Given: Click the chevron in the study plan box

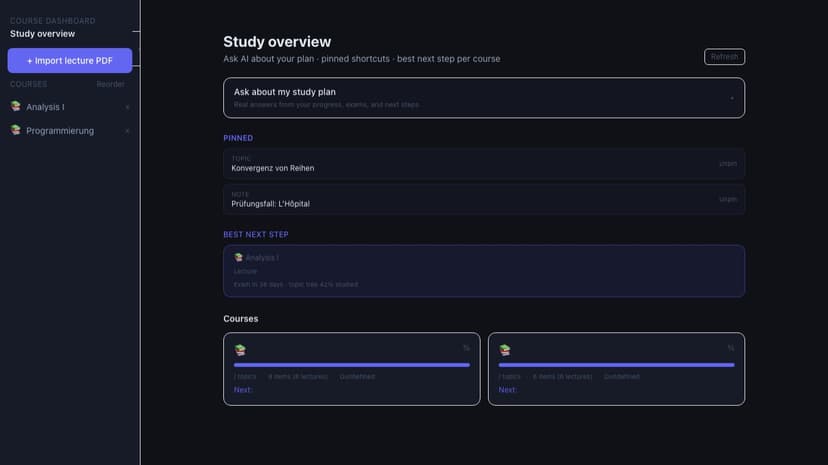Looking at the screenshot, I should (732, 98).
